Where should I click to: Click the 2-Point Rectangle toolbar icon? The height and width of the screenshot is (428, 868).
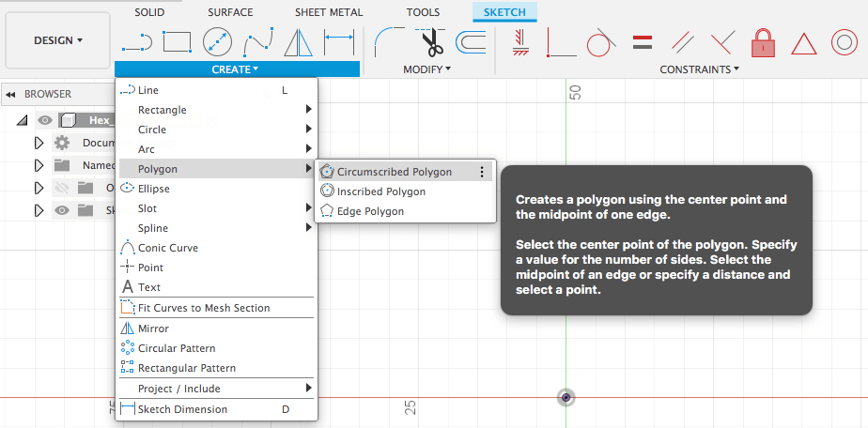point(178,42)
